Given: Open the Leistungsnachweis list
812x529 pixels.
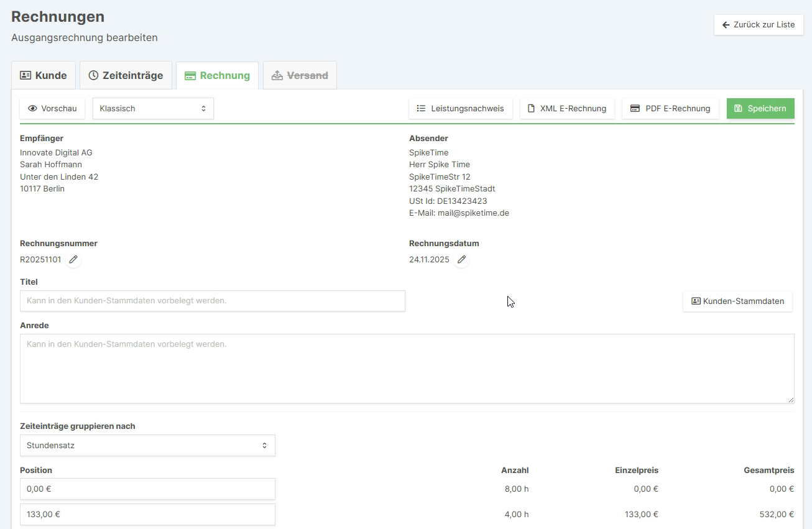Looking at the screenshot, I should (x=460, y=108).
